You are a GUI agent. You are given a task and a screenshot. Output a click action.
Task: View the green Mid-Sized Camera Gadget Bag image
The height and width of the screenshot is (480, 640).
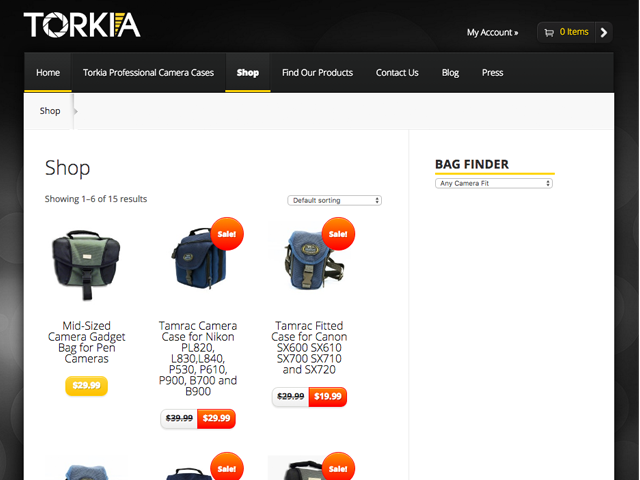click(86, 264)
